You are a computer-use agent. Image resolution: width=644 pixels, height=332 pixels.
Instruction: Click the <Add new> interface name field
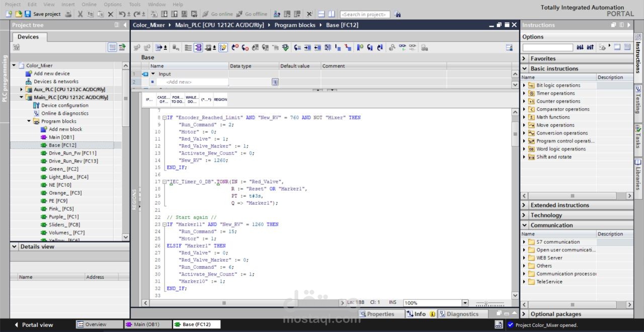coord(192,81)
